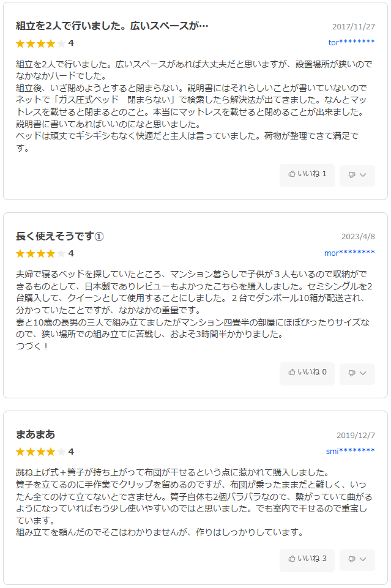Click review title 組立を2人で行いました。広いスペースが…
The image size is (391, 588).
coord(112,26)
